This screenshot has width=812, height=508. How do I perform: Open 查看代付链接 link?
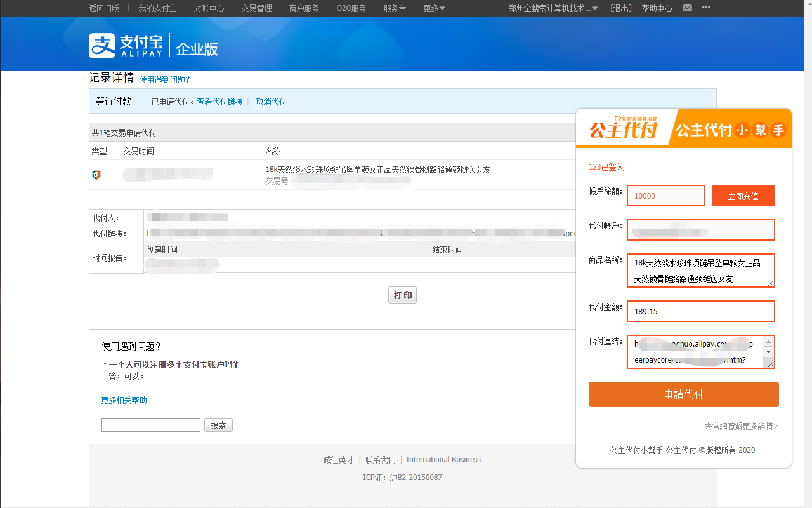pos(219,102)
